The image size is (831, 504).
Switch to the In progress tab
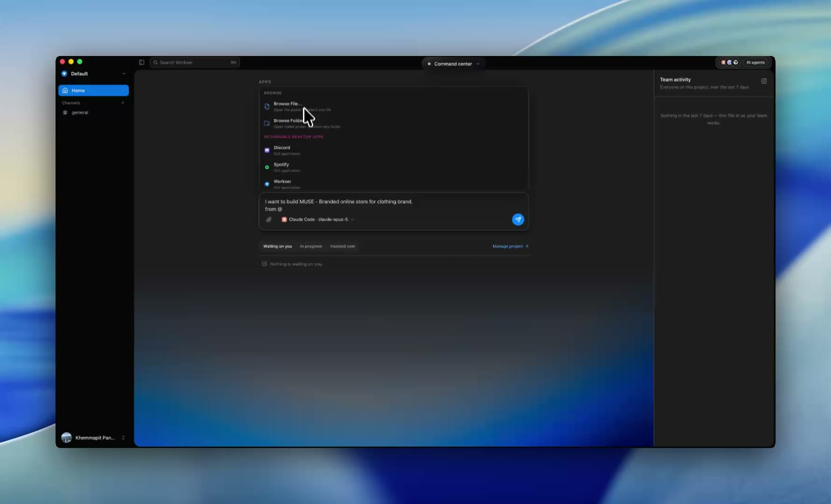pyautogui.click(x=311, y=246)
